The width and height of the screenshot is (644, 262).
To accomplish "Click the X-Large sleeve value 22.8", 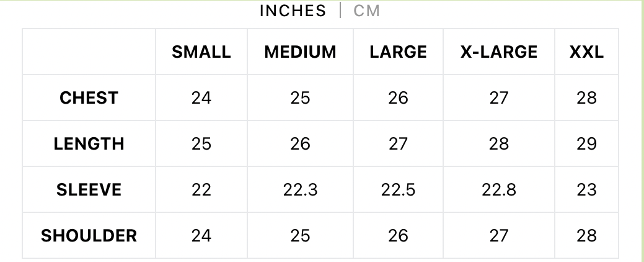I will pyautogui.click(x=498, y=189).
